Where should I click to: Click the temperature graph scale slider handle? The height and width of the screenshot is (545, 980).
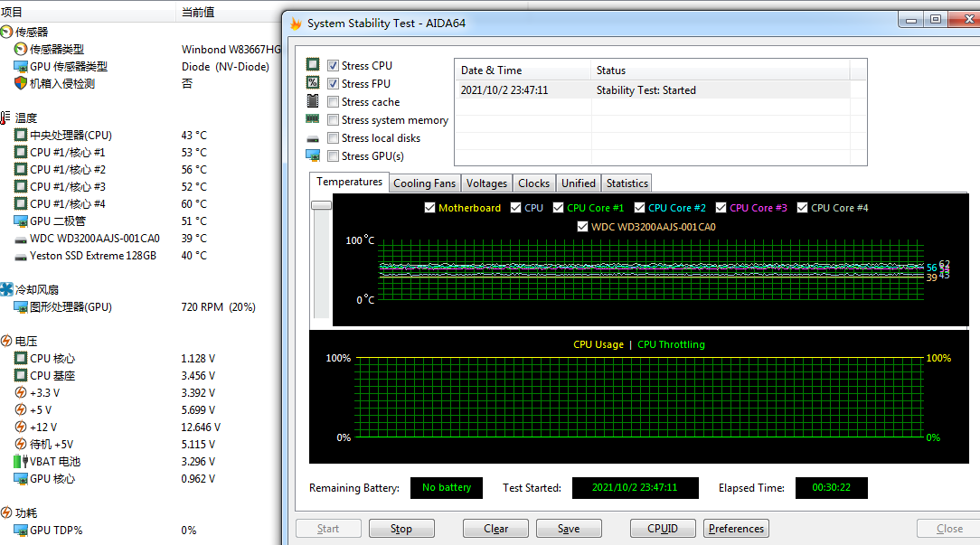coord(321,205)
